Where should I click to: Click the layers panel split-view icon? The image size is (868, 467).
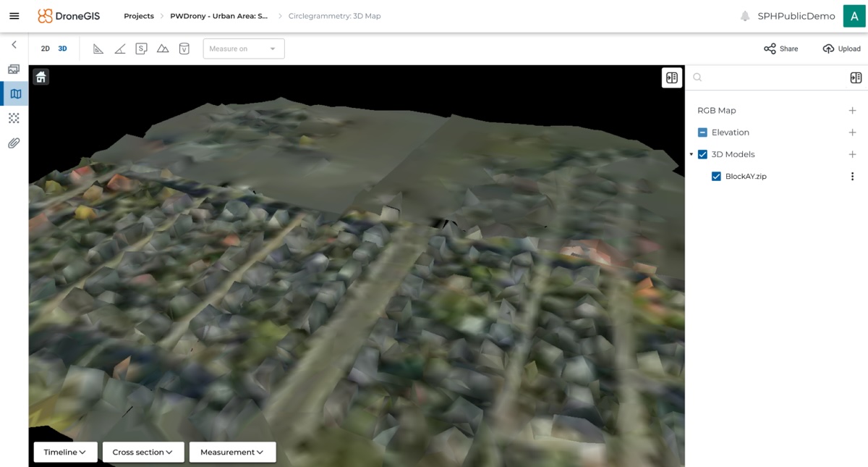856,77
